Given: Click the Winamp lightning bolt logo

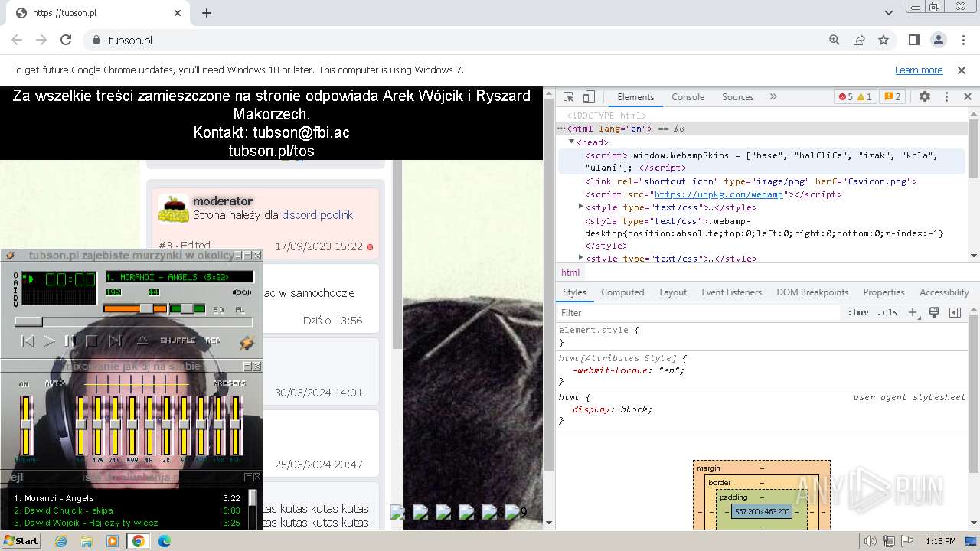Looking at the screenshot, I should tap(247, 344).
